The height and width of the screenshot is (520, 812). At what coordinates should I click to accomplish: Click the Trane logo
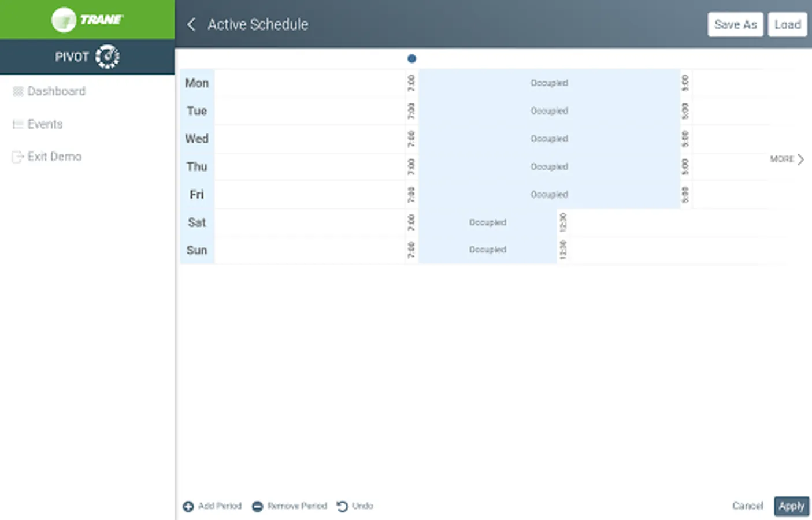87,20
